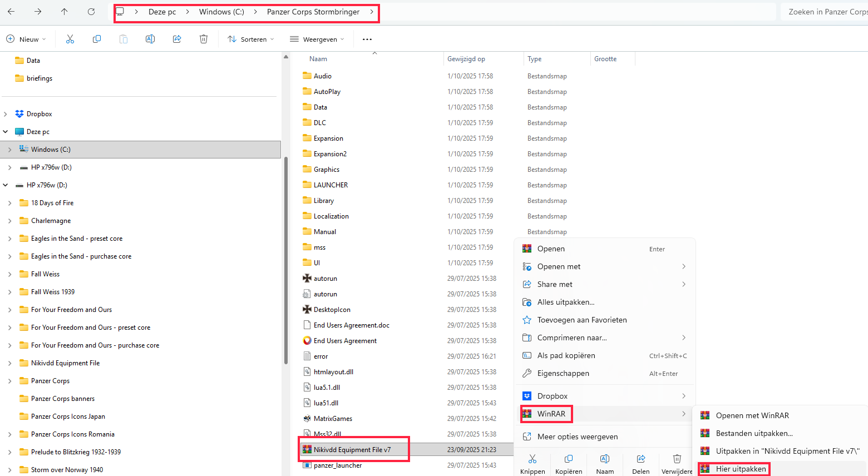Click Knippen in context menu bottom bar
This screenshot has width=868, height=476.
[532, 463]
